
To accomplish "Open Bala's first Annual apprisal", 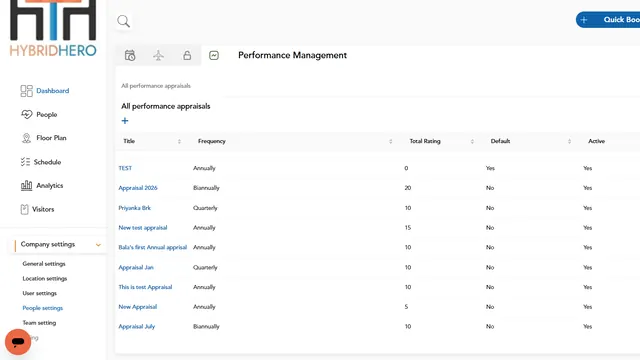I will point(153,247).
